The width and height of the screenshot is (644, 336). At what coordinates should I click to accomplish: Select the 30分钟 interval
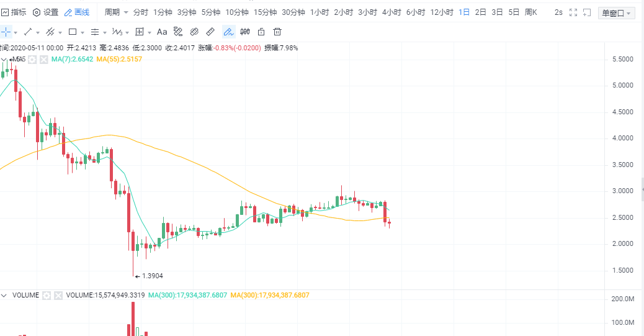point(293,12)
